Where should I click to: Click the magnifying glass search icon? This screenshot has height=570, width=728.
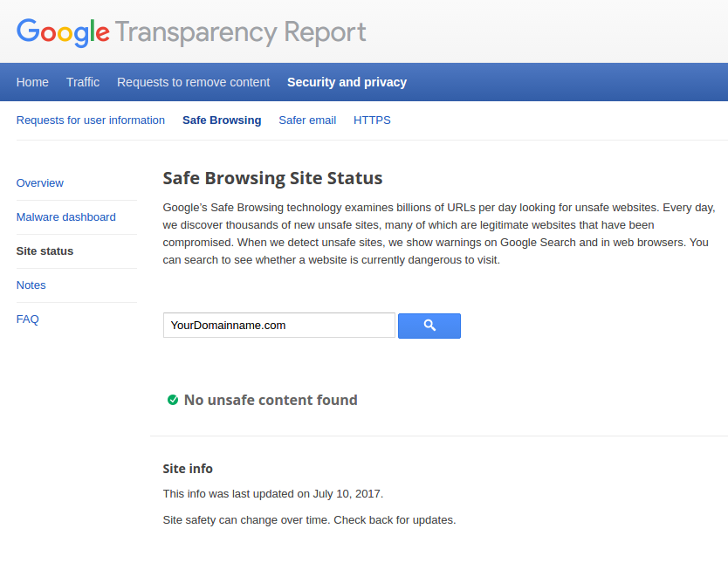tap(429, 326)
